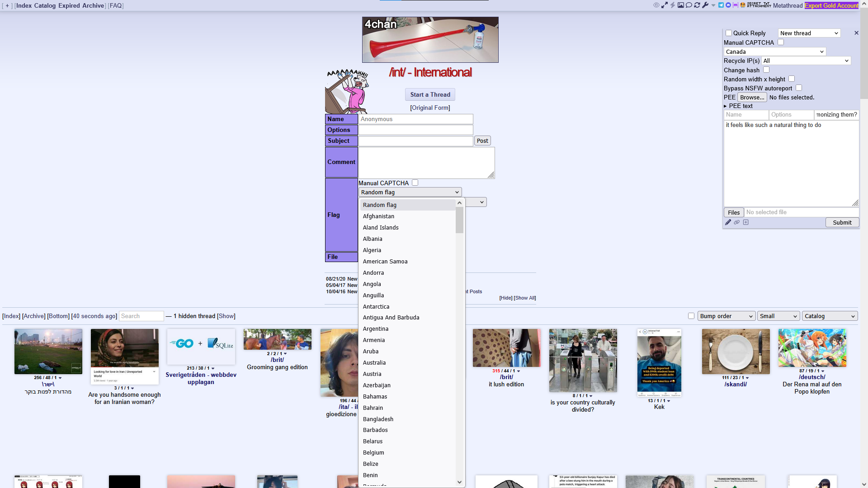Viewport: 868px width, 488px height.
Task: Open the menu arrow of the 13 / 1 / 1 Kek thread
Action: pos(669,401)
